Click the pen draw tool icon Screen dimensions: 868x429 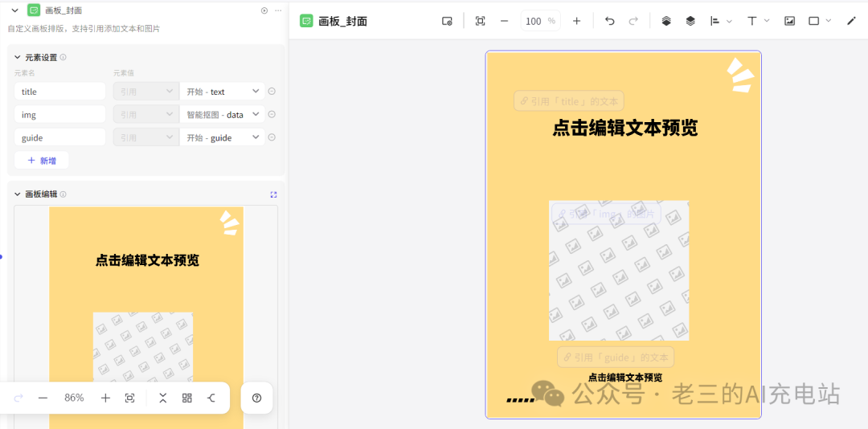pos(851,21)
